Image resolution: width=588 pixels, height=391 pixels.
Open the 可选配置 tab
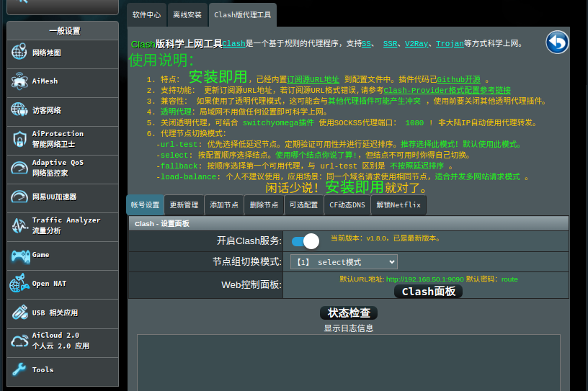click(304, 205)
